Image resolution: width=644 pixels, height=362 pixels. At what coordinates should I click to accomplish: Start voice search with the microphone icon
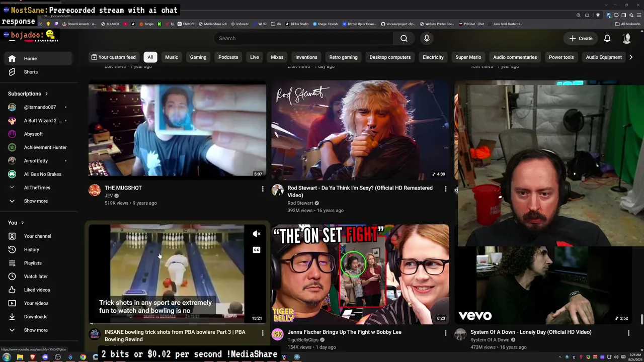tap(427, 38)
